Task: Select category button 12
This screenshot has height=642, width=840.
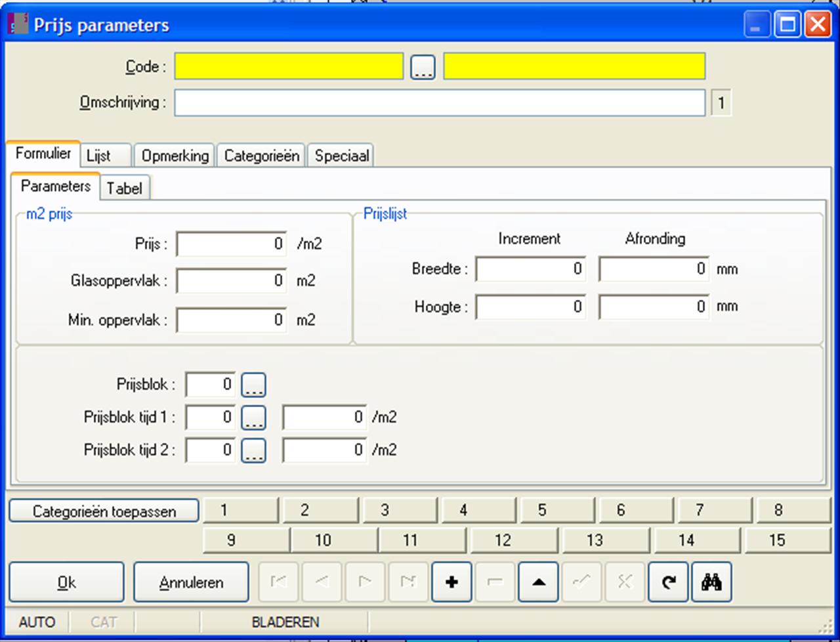Action: click(515, 540)
